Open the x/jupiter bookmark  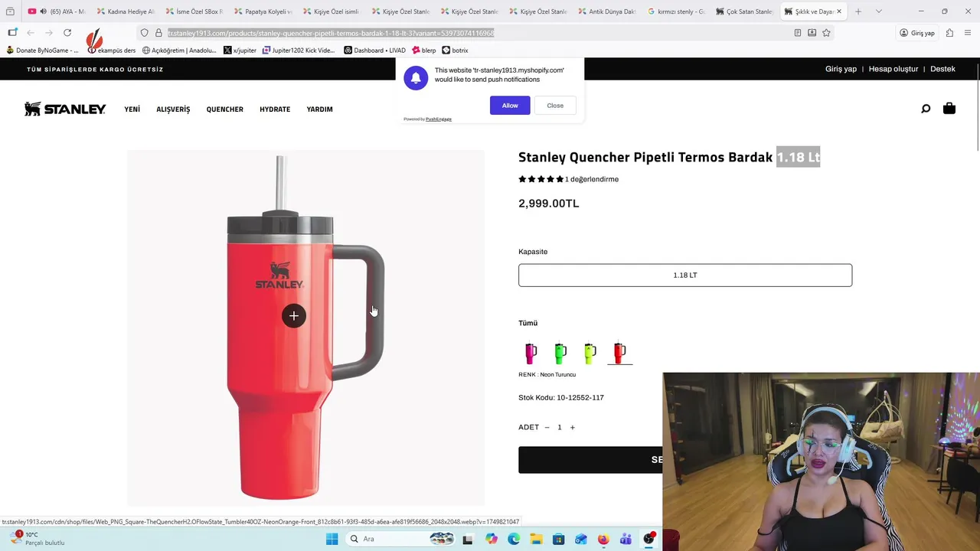[240, 51]
